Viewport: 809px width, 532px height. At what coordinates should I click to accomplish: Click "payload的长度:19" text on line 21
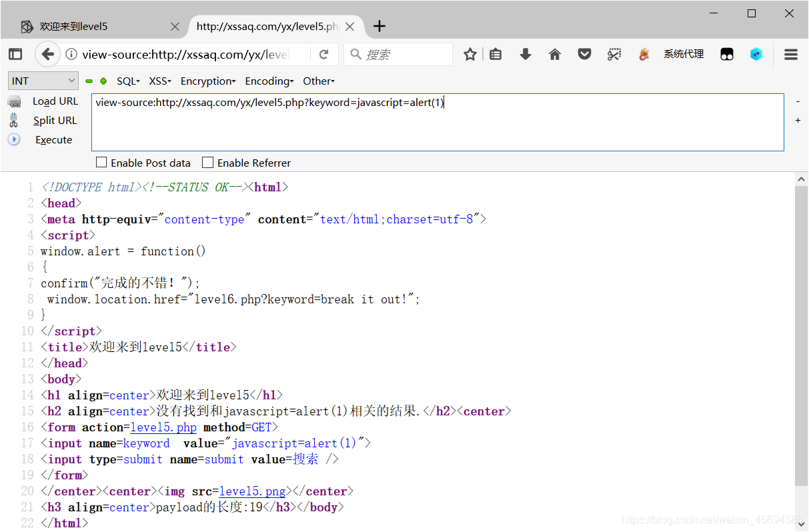pyautogui.click(x=209, y=507)
